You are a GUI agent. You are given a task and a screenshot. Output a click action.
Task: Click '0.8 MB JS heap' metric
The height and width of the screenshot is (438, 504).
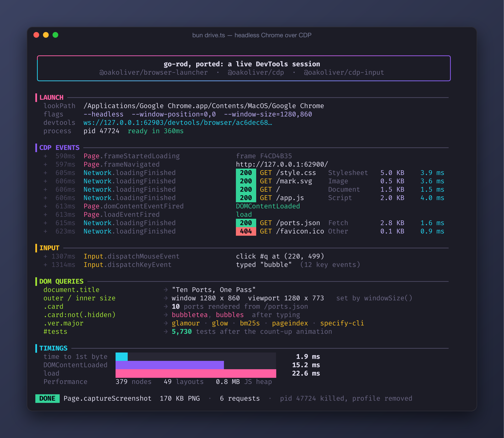point(244,382)
